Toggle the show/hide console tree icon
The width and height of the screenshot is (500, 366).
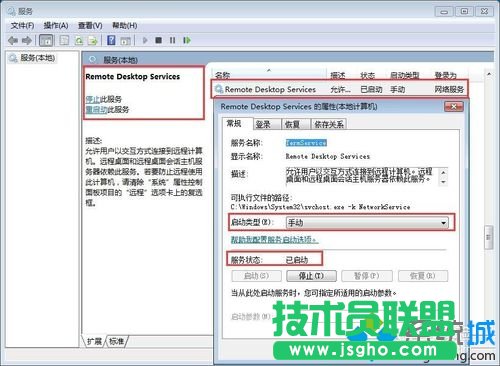click(46, 40)
